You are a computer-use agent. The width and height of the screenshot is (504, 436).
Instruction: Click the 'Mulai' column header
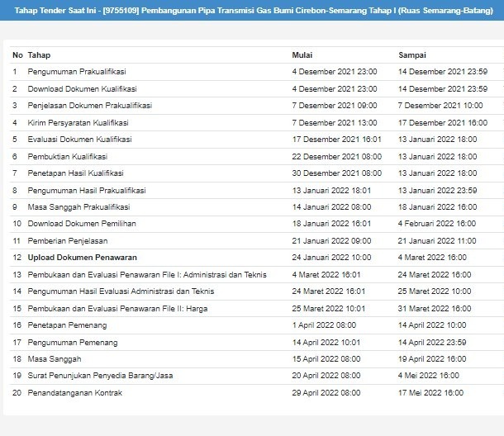(x=302, y=55)
